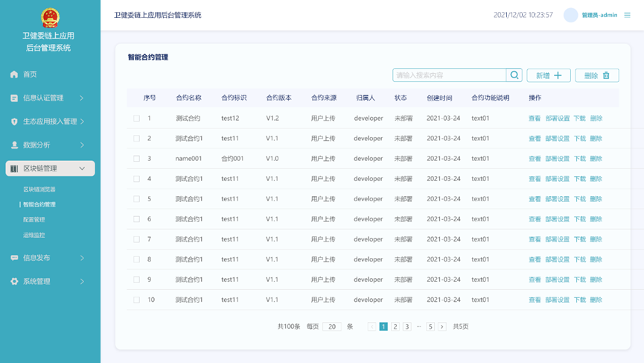Click 查看 link in row 10

tap(535, 300)
